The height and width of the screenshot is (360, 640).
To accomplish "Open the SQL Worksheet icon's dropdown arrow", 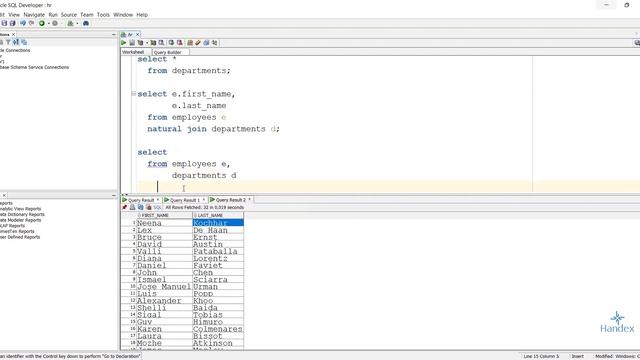I will [x=77, y=24].
